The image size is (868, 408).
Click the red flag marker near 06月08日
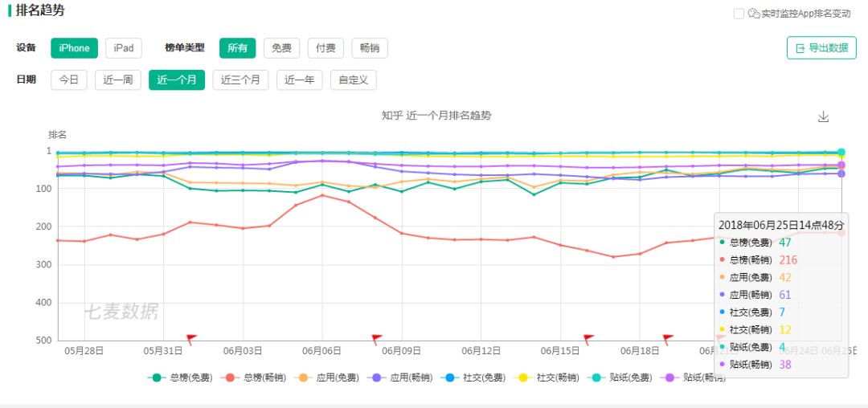(376, 339)
